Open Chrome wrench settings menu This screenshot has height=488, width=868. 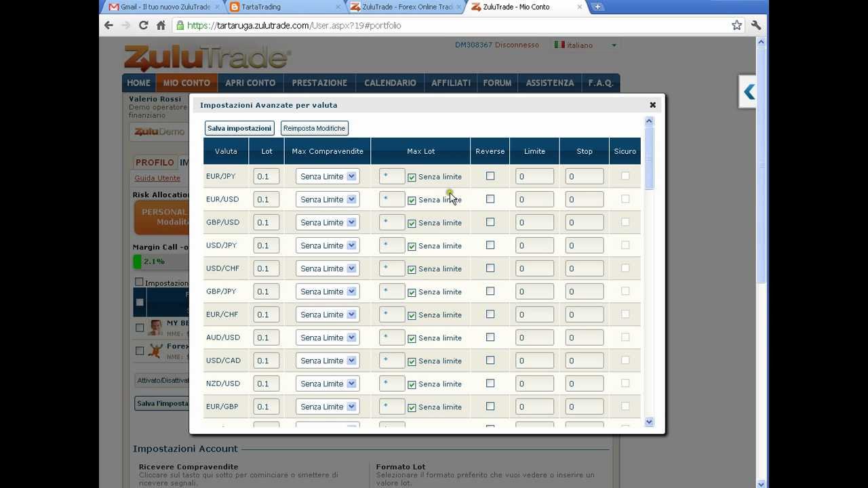pyautogui.click(x=756, y=25)
